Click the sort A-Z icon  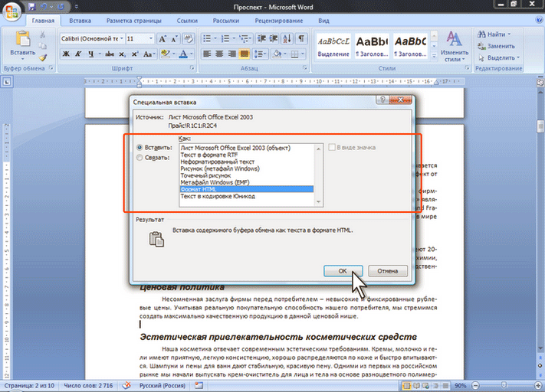[x=287, y=38]
